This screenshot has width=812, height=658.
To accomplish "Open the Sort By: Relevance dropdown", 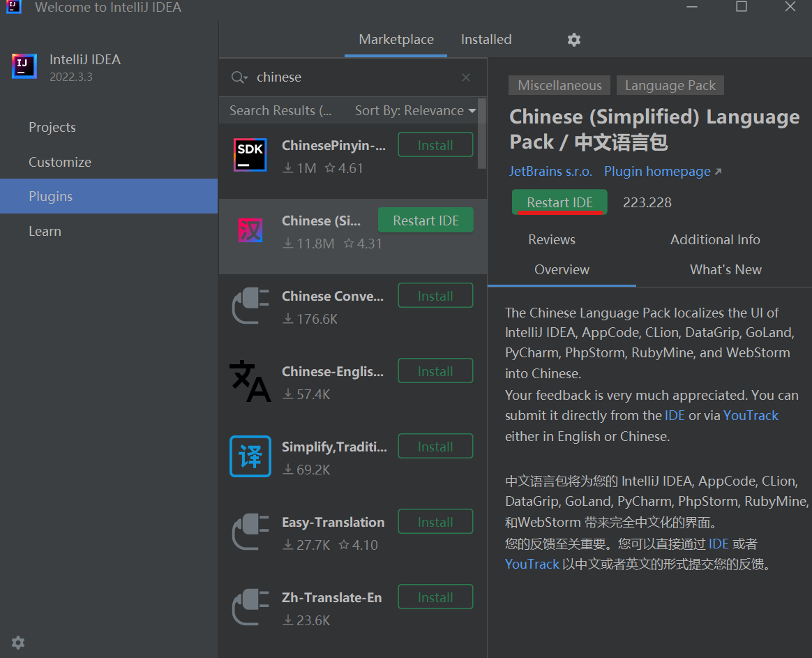I will [x=415, y=110].
